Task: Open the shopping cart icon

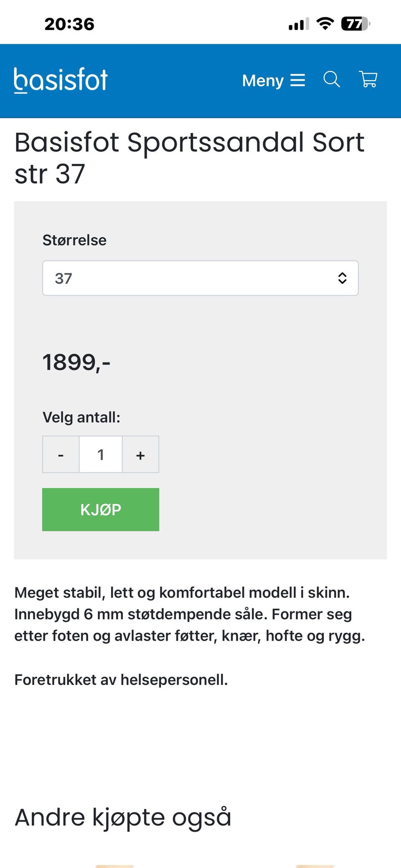Action: point(368,79)
